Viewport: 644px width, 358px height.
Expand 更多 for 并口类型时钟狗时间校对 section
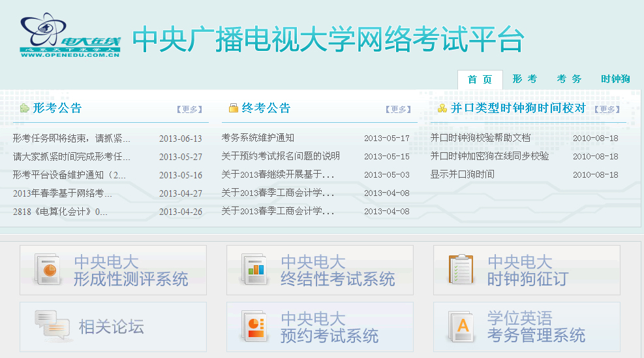click(x=608, y=110)
